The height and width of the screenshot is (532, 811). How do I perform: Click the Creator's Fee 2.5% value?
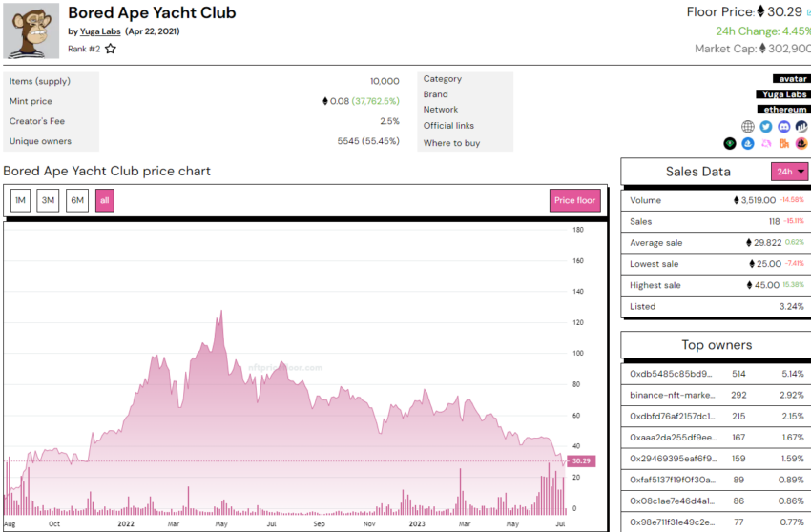pyautogui.click(x=390, y=121)
